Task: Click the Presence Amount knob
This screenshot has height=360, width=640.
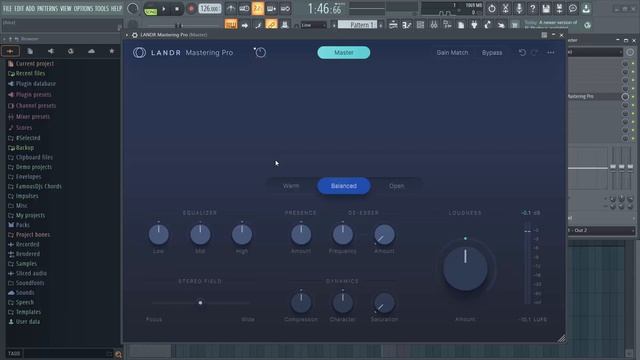Action: click(301, 234)
